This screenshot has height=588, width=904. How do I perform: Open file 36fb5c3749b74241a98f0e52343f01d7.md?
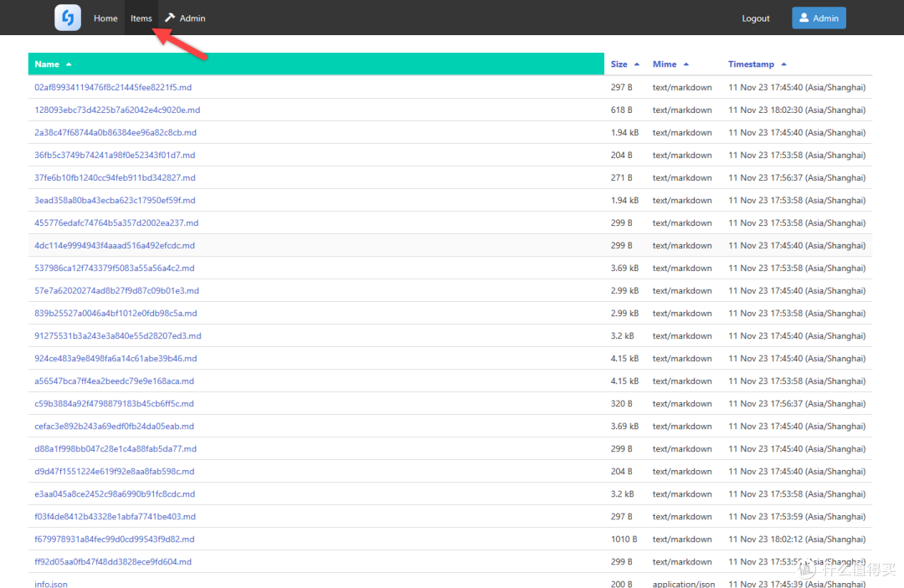[115, 155]
